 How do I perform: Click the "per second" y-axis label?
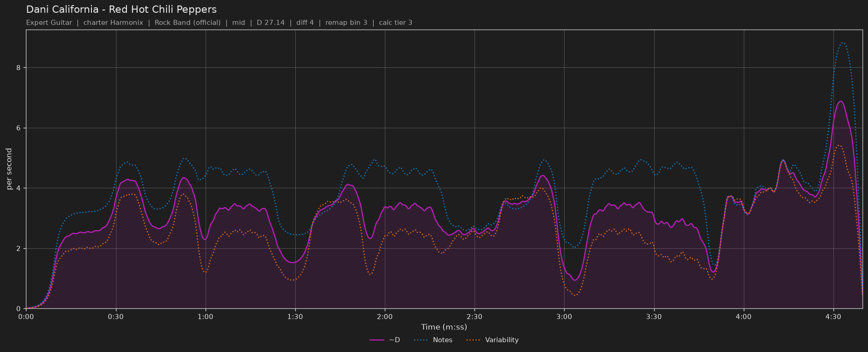9,169
